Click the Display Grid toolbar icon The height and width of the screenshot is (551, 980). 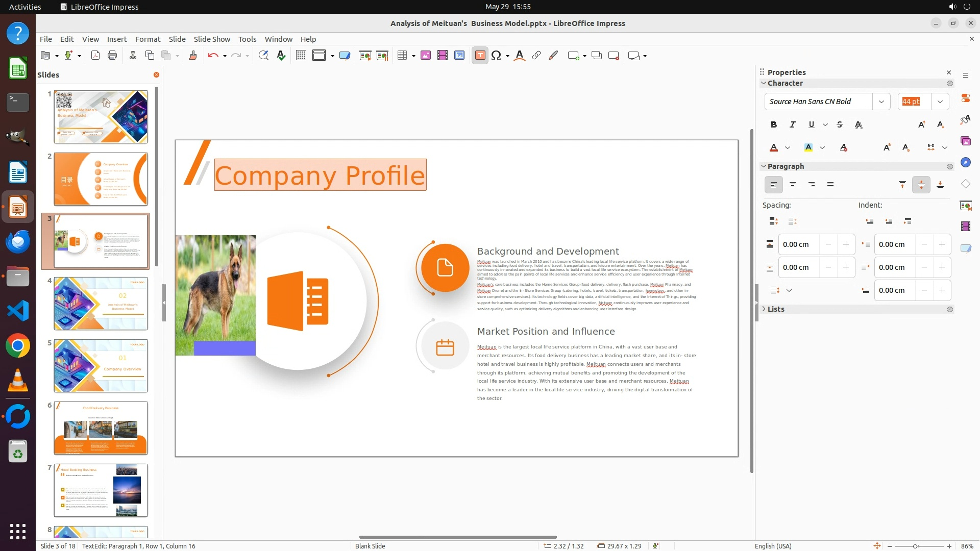point(301,56)
